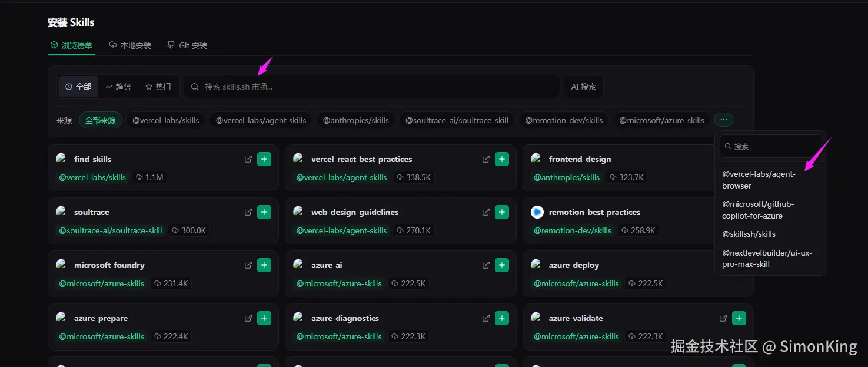Filter by @remotion-dev/skills source chip
This screenshot has width=868, height=367.
(x=564, y=120)
